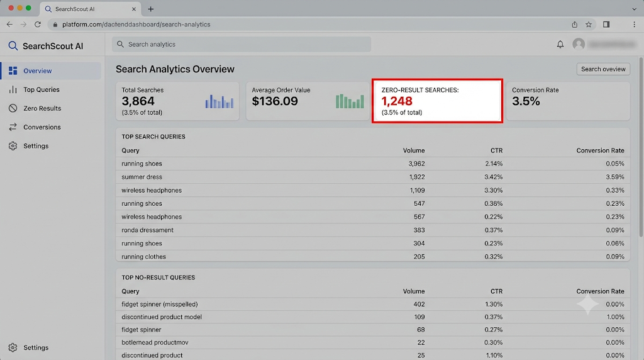Open the browser three-dot menu
644x360 pixels.
click(634, 25)
